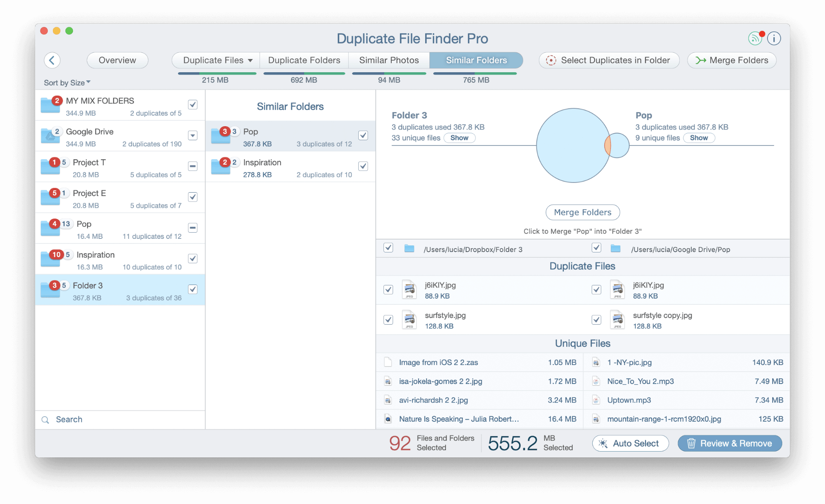The image size is (825, 504).
Task: Uncheck the /Users/lucia/Dropbox/Folder 3 path checkbox
Action: point(388,248)
